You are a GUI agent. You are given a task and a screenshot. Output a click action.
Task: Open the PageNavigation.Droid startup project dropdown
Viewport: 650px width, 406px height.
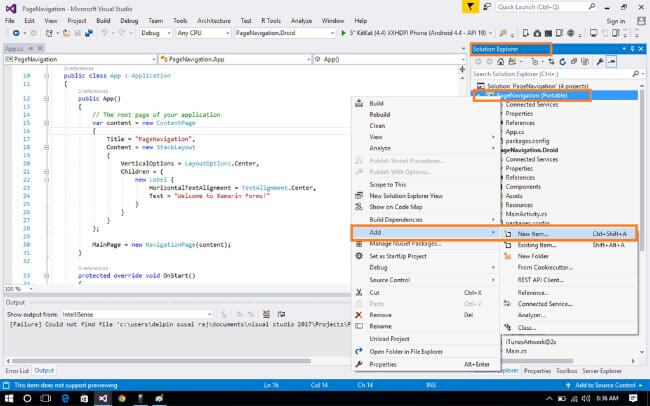click(281, 33)
